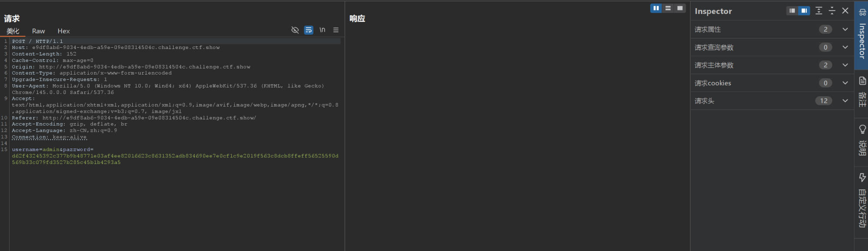Dock Inspector panel to the left icon
Viewport: 868px width, 251px height.
pyautogui.click(x=792, y=11)
